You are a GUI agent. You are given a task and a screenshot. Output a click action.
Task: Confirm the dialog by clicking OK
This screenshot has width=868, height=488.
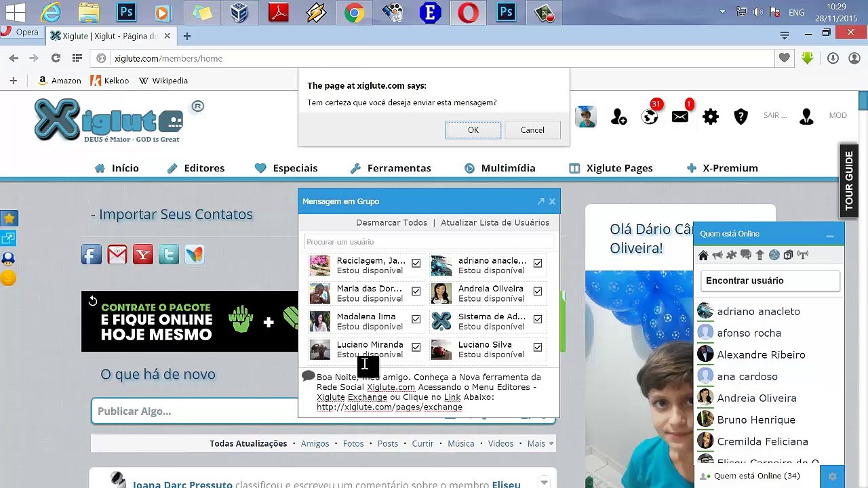click(473, 130)
